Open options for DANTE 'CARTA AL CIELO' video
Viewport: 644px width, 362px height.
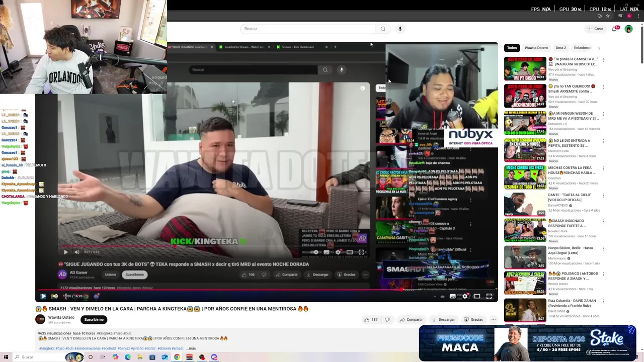point(603,196)
